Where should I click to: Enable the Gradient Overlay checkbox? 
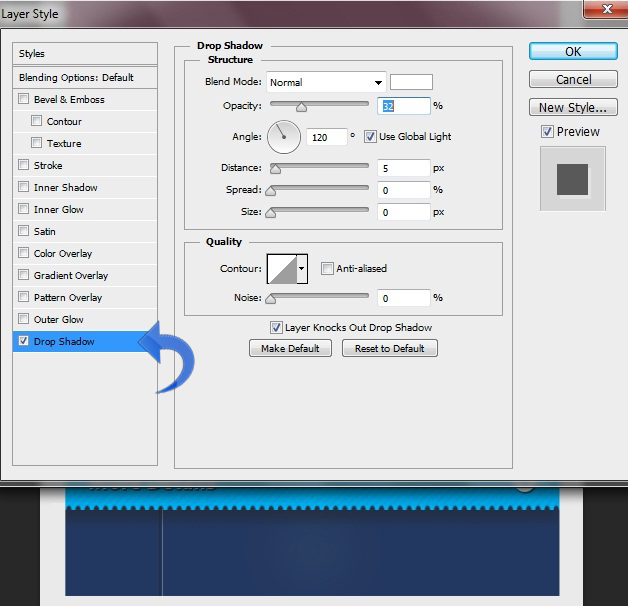(x=24, y=275)
